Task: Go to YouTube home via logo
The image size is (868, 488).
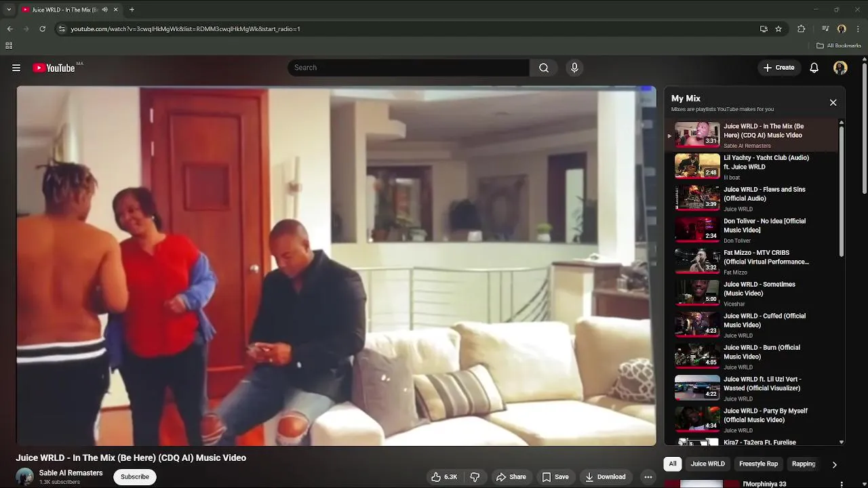Action: [54, 68]
